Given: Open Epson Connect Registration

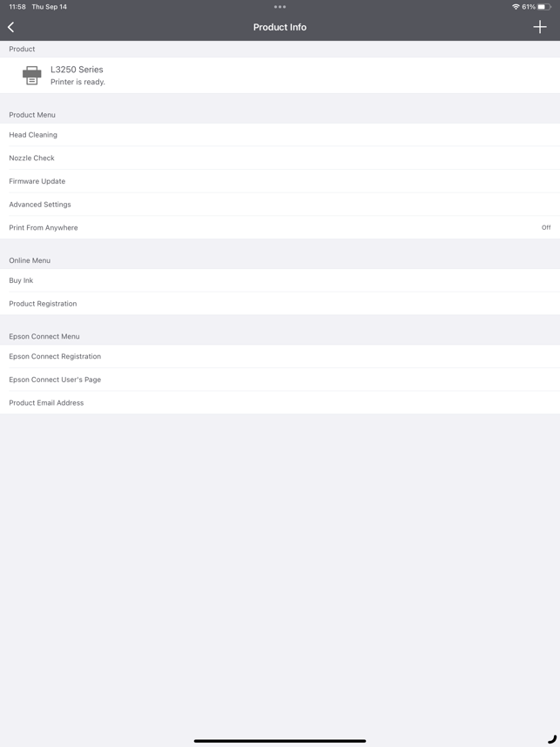Looking at the screenshot, I should [x=280, y=356].
